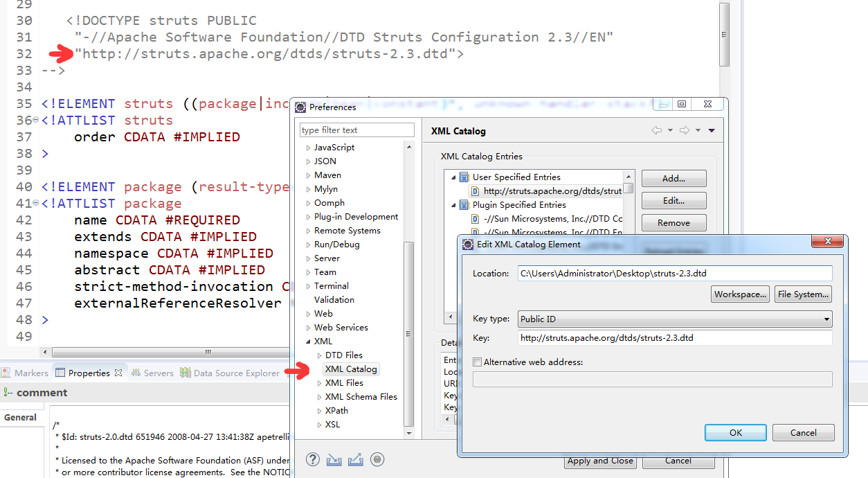Collapse Plugin Specified Entries node
The image size is (868, 478).
(x=454, y=205)
